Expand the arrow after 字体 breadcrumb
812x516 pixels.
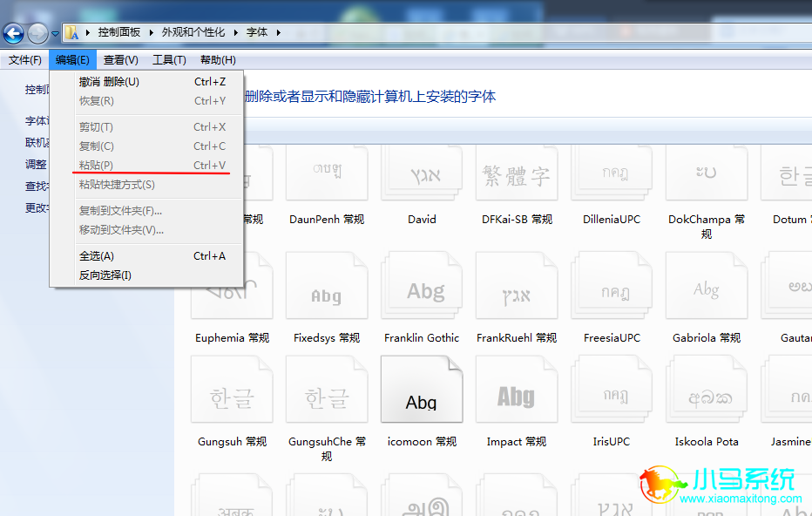pos(278,32)
